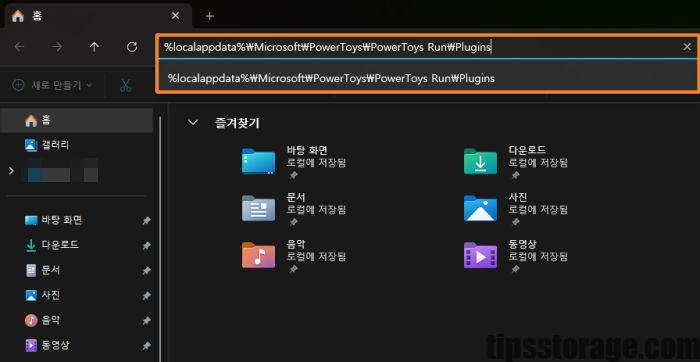Screen dimensions: 700x362
Task: Collapse the 즐겨찾기 section
Action: click(x=193, y=123)
